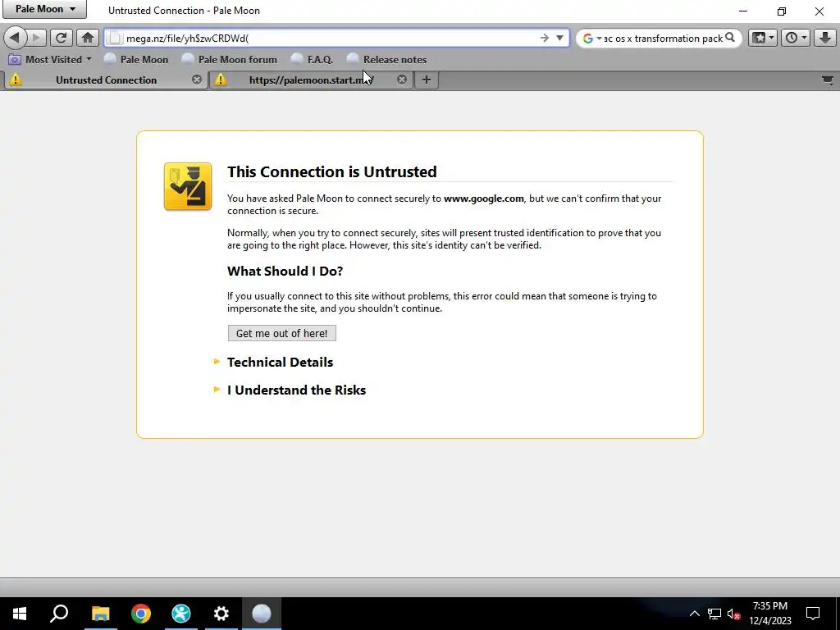Click the security officer warning icon
This screenshot has width=840, height=630.
(x=188, y=186)
